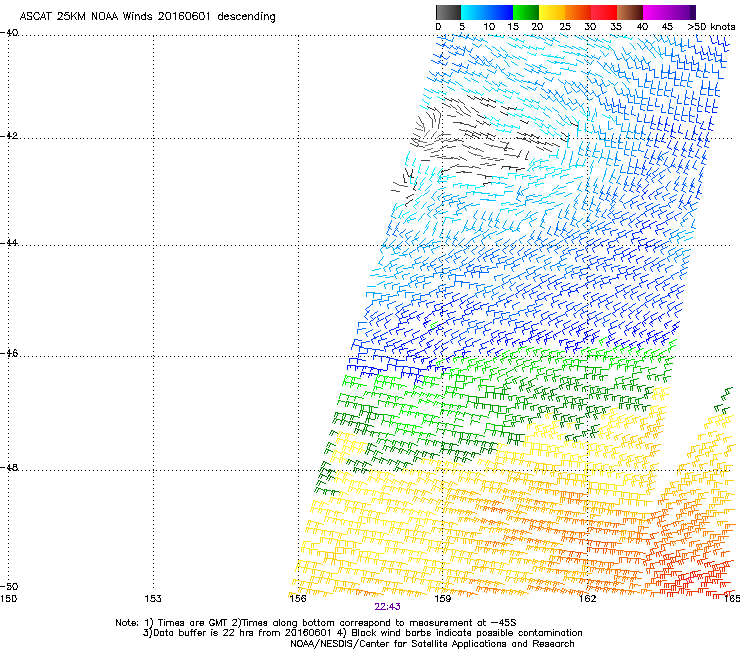Screen dimensions: 740x650
Task: Click the -42 latitude axis label
Action: tap(9, 136)
